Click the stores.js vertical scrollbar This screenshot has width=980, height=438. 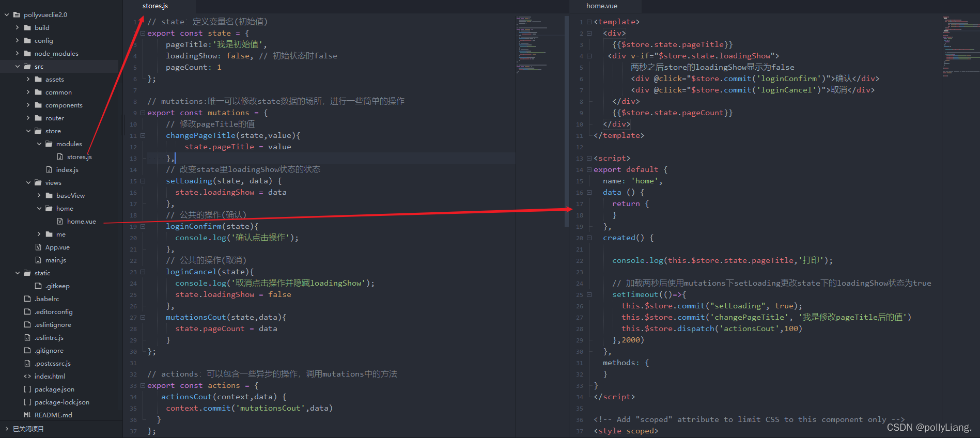tap(566, 121)
